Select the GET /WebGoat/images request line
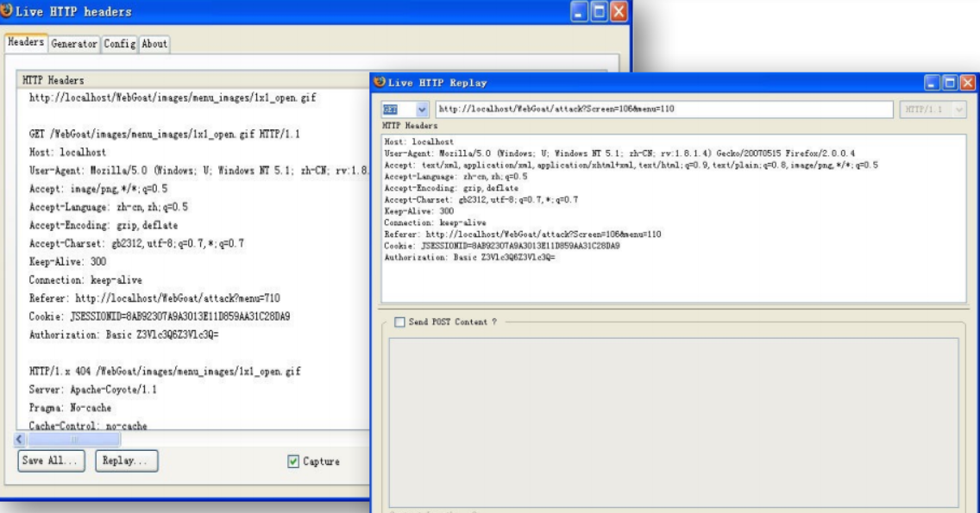Viewport: 980px width, 513px height. pos(165,134)
